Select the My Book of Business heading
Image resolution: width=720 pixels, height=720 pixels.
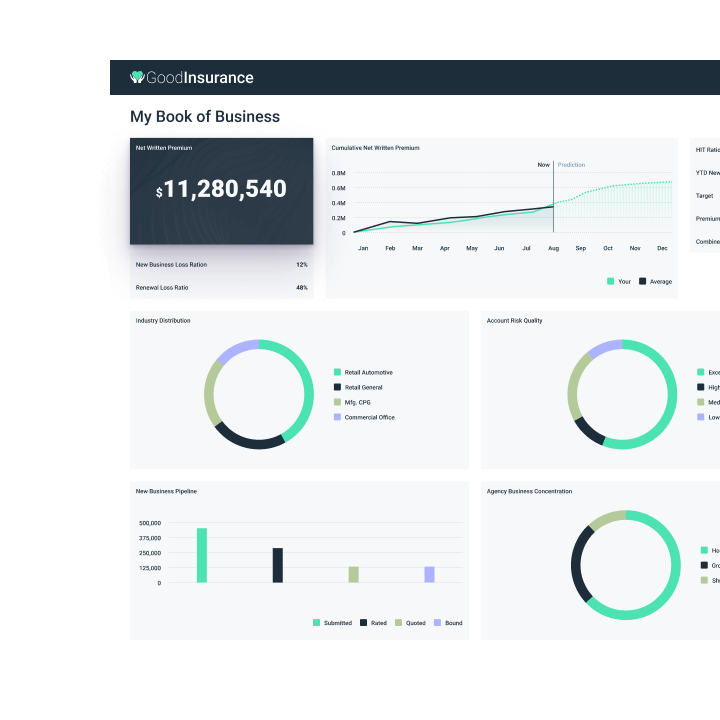[x=205, y=117]
